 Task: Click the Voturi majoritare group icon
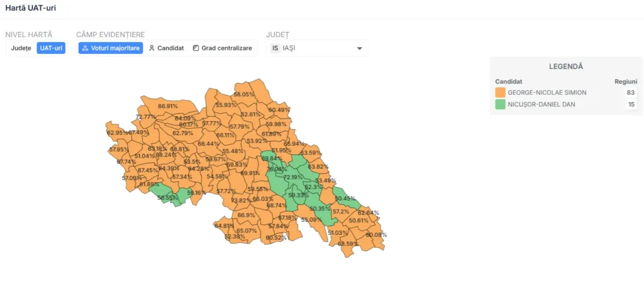coord(85,48)
